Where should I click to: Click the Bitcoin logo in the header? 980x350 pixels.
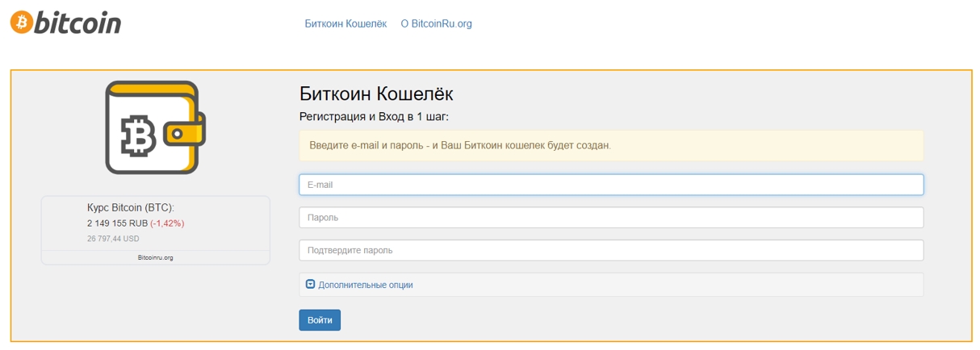(x=65, y=22)
